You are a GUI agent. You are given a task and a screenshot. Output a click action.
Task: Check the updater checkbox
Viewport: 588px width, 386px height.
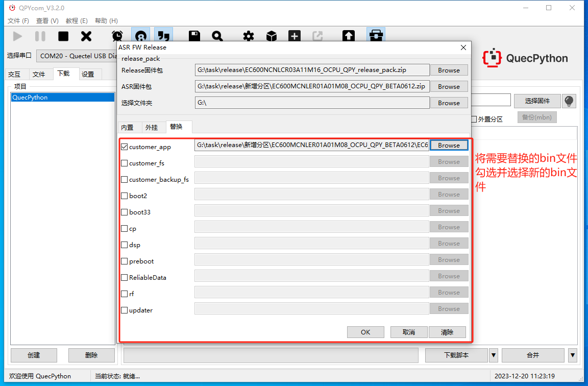pos(125,310)
